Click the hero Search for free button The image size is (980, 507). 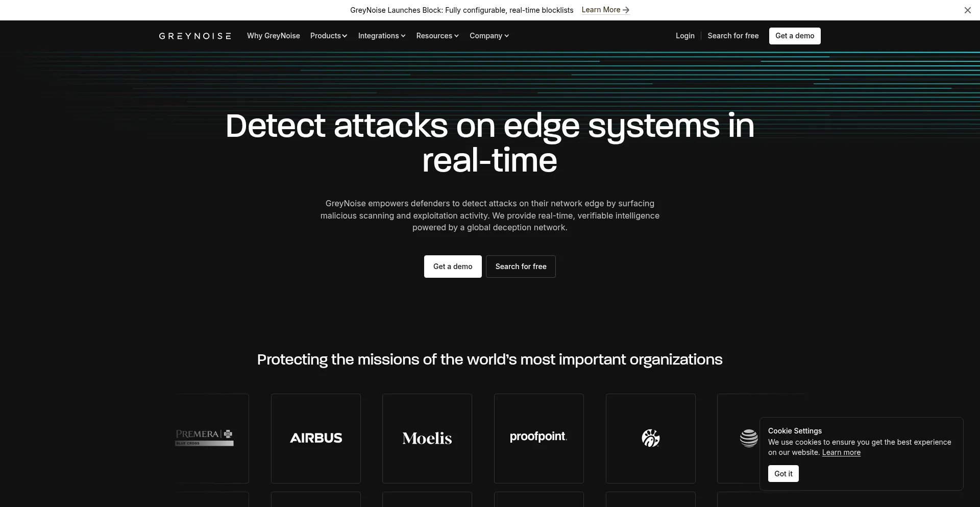pyautogui.click(x=521, y=267)
